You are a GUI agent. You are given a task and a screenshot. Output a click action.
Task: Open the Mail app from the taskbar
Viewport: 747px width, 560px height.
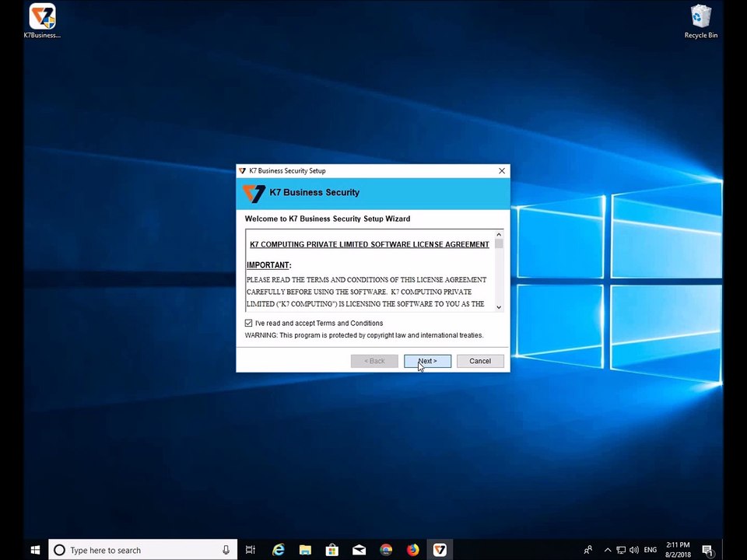[359, 550]
